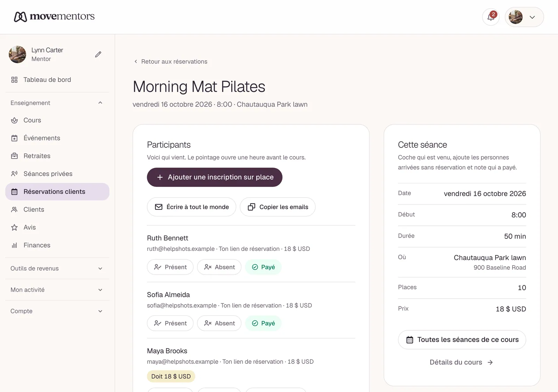Open the Clients page
Screen dimensions: 558x392
coord(57,209)
